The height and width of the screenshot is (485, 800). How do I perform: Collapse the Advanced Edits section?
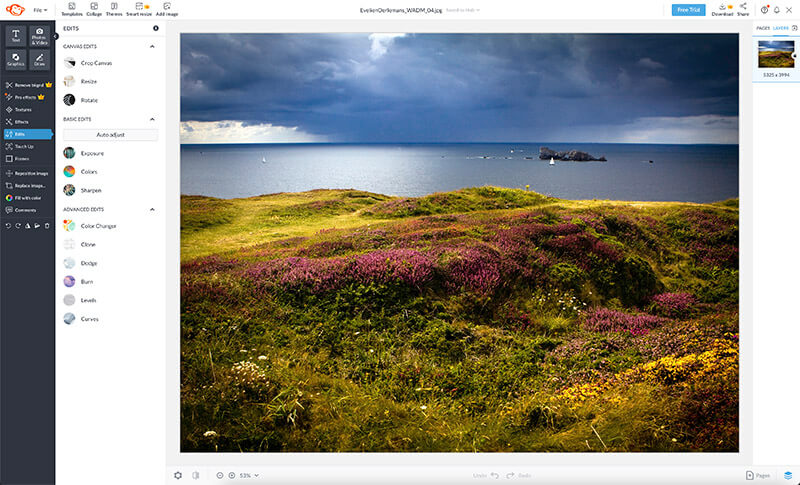pos(153,209)
